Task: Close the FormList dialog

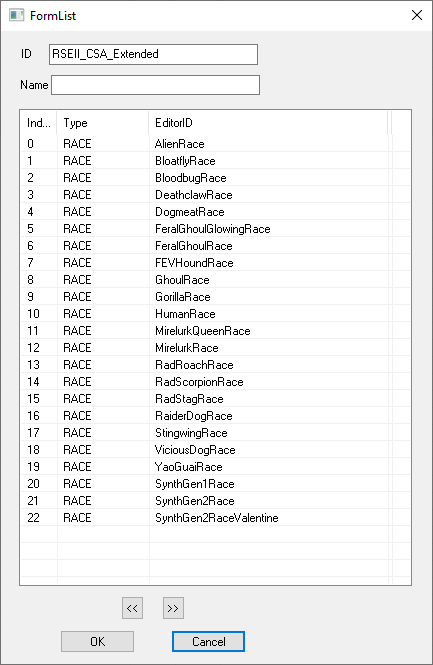Action: click(x=417, y=15)
